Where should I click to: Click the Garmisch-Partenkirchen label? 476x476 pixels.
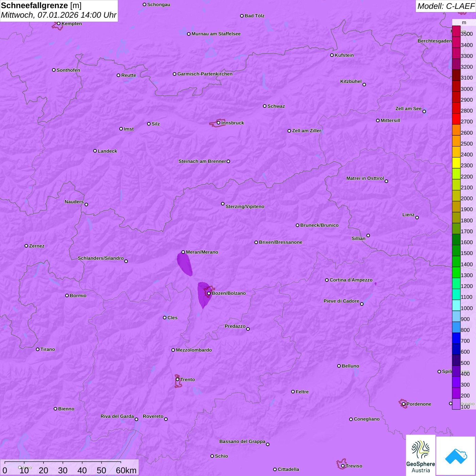click(205, 74)
